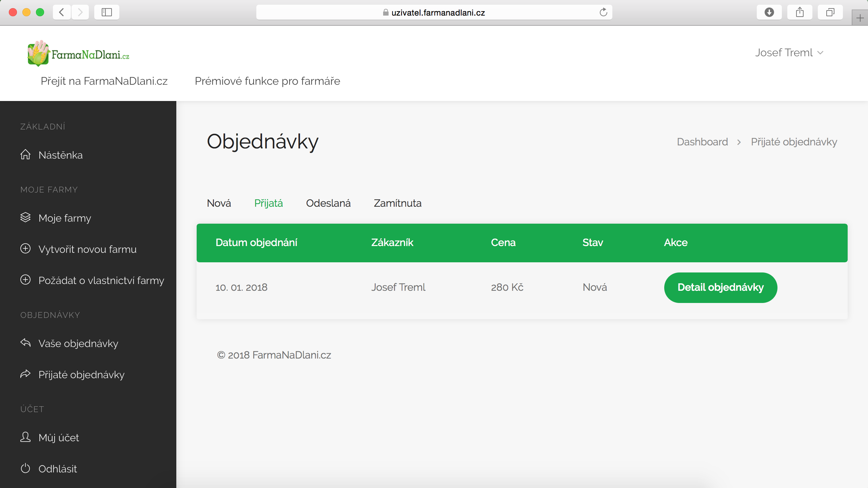868x488 pixels.
Task: Switch to the Nová orders tab
Action: click(x=219, y=203)
